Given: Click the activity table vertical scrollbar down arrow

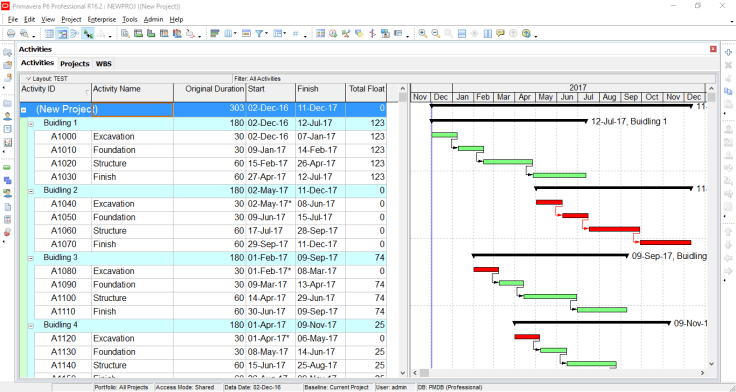Looking at the screenshot, I should pos(403,373).
